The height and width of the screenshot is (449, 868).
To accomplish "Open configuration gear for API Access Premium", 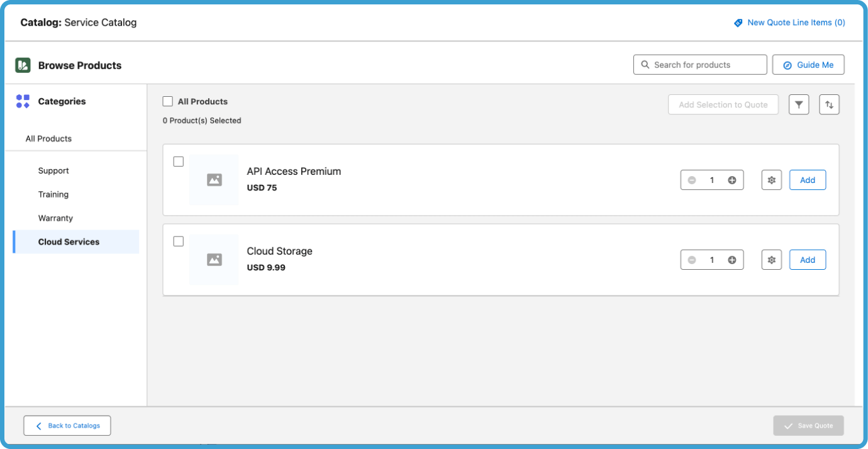I will coord(771,180).
